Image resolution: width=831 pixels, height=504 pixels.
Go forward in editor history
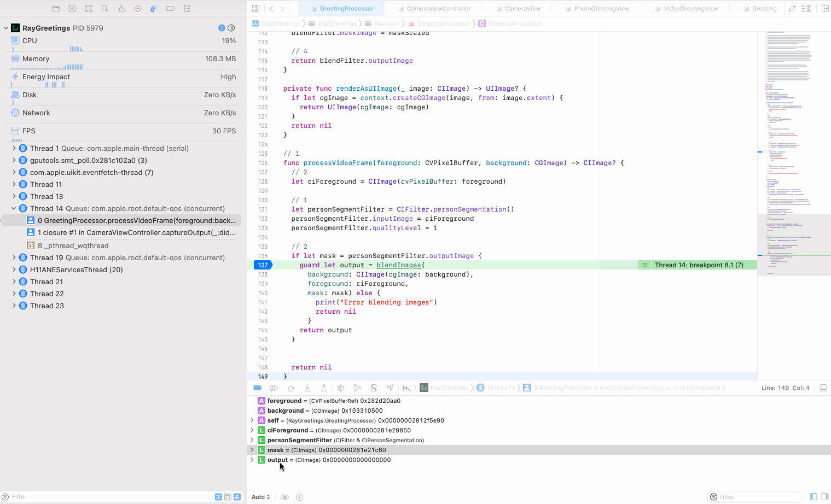tap(282, 9)
